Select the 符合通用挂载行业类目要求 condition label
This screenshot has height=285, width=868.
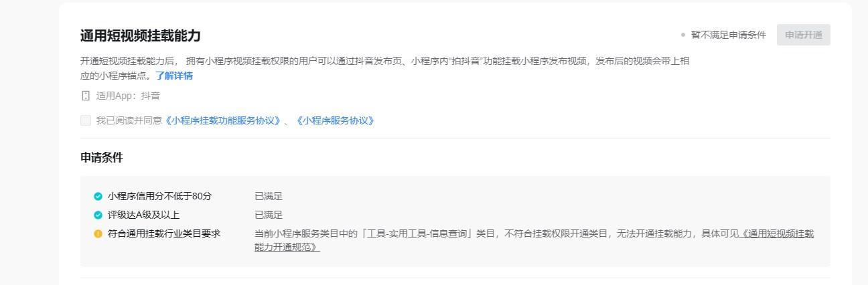click(164, 234)
